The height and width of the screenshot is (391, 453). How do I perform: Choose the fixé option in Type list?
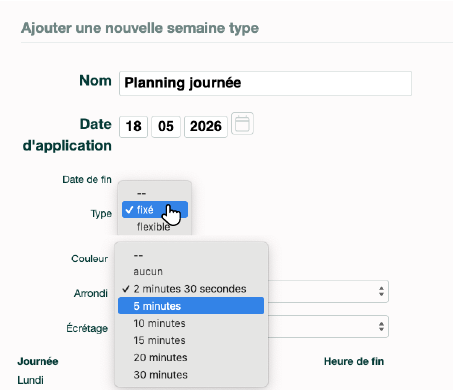tap(155, 210)
